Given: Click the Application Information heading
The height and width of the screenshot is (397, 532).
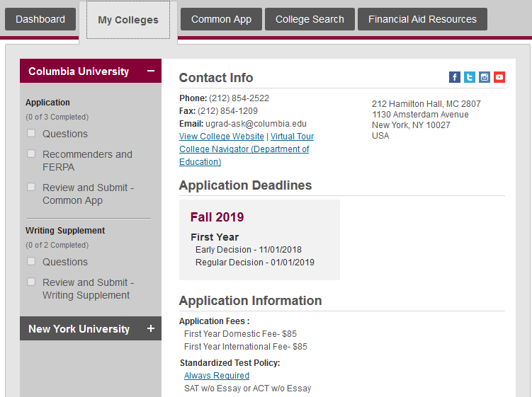Looking at the screenshot, I should coord(250,301).
